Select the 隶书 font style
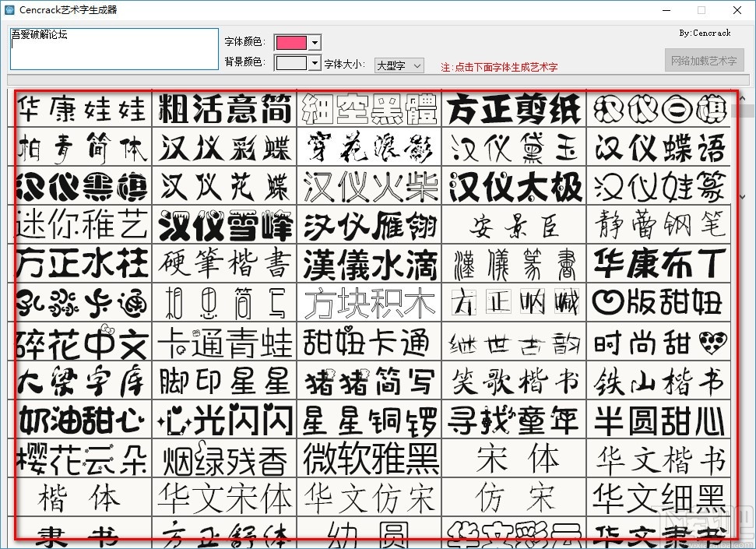756x549 pixels. tap(80, 536)
